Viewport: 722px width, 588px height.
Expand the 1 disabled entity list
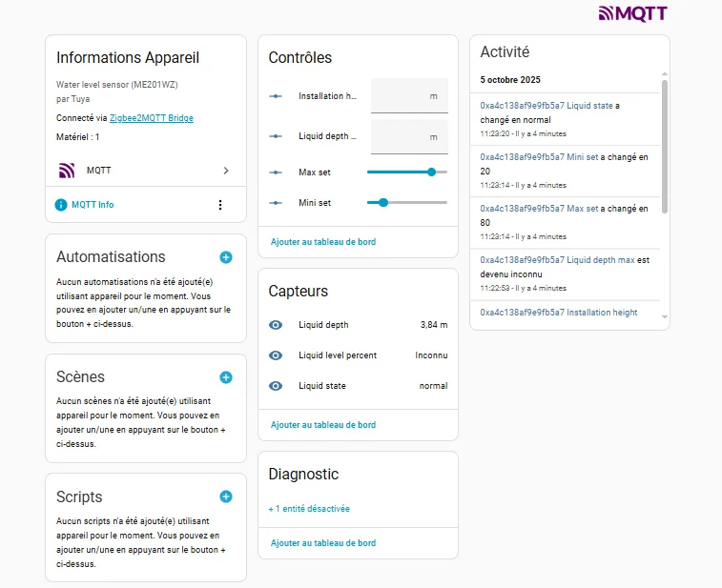click(309, 509)
